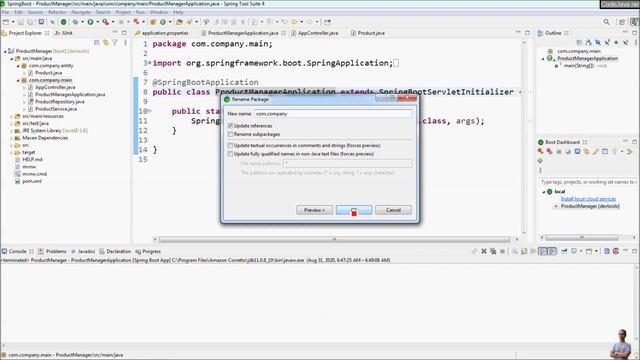This screenshot has height=360, width=640.
Task: Click the Project Explorer filter icon
Action: coord(115,42)
